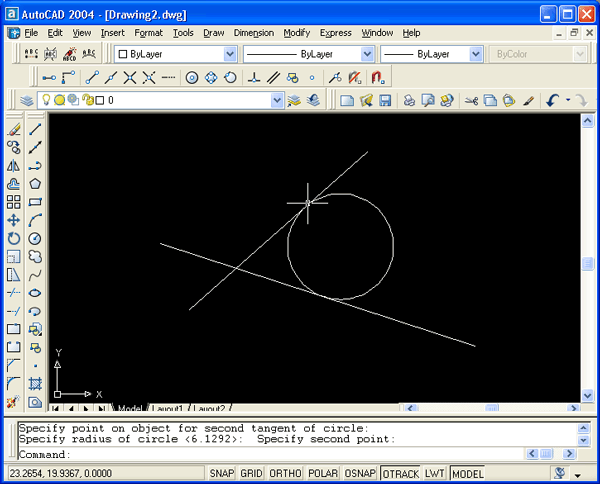Image resolution: width=600 pixels, height=484 pixels.
Task: Select the Line draw tool
Action: pyautogui.click(x=35, y=129)
